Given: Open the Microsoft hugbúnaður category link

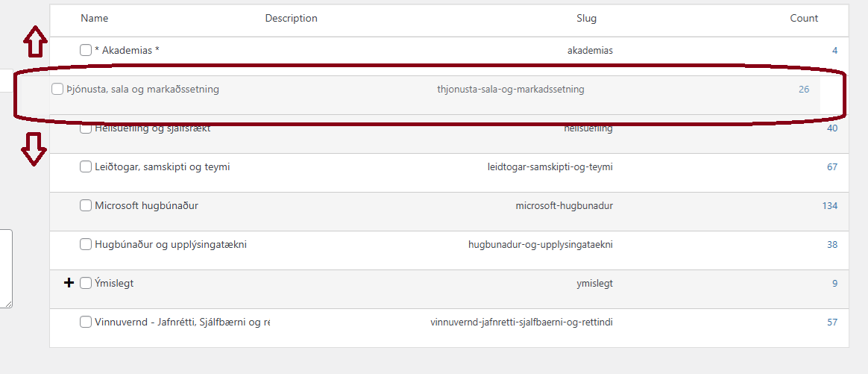Looking at the screenshot, I should [146, 205].
